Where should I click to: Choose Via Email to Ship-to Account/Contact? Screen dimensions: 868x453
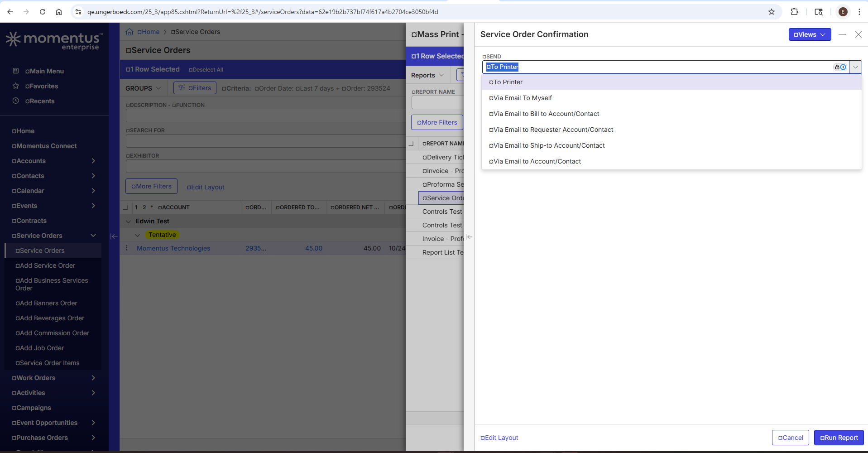coord(671,145)
